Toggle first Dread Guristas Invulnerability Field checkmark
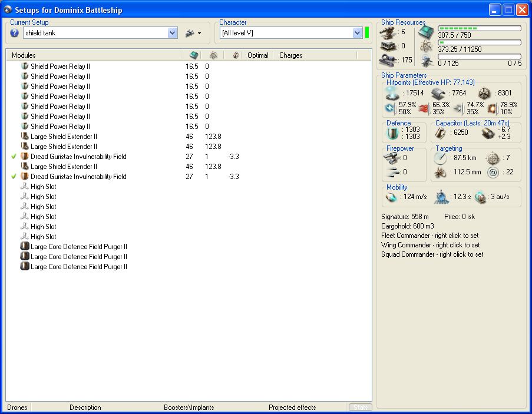 click(14, 157)
